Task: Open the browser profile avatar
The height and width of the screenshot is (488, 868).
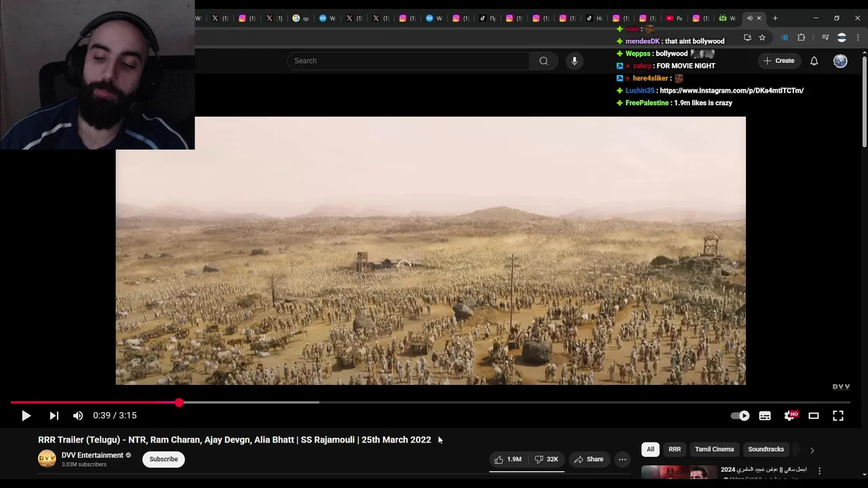Action: tap(842, 37)
